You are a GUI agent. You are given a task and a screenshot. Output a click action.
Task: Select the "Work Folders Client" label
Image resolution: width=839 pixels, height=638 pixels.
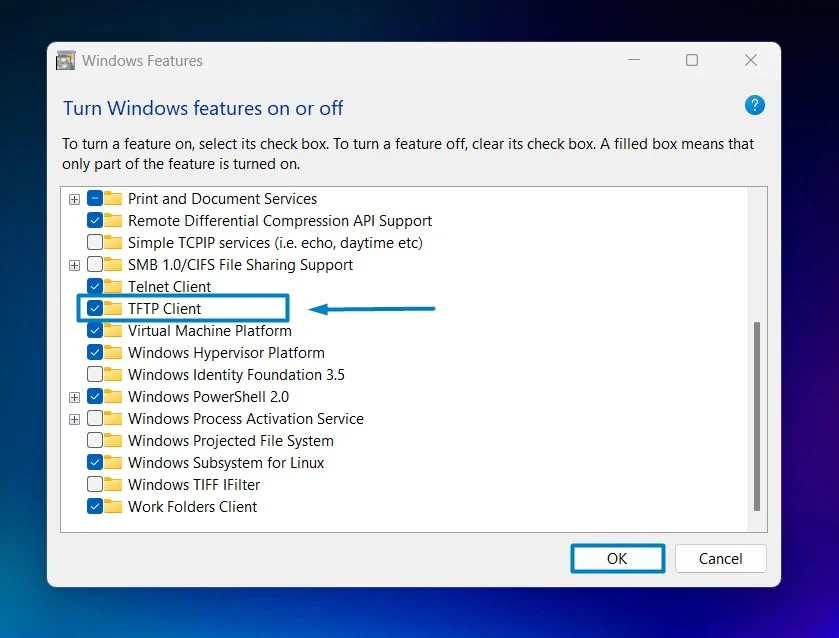[x=192, y=507]
